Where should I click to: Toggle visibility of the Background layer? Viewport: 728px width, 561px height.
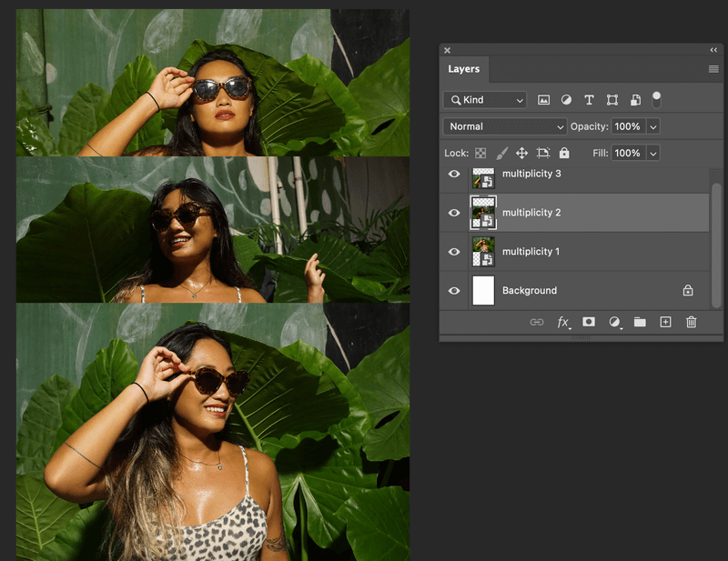pos(454,291)
